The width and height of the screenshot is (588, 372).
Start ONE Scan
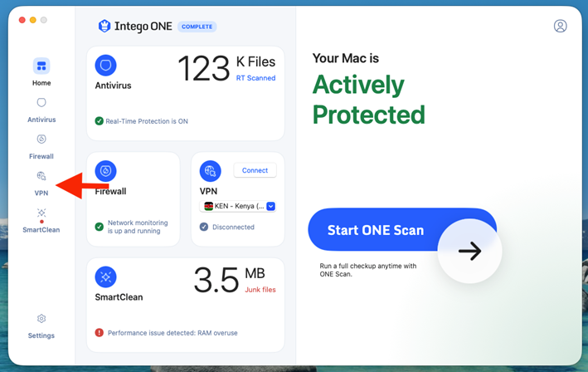click(402, 230)
